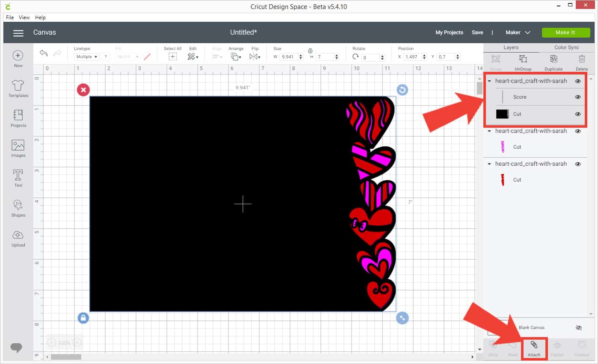
Task: Open the Arrange dropdown
Action: click(x=236, y=56)
